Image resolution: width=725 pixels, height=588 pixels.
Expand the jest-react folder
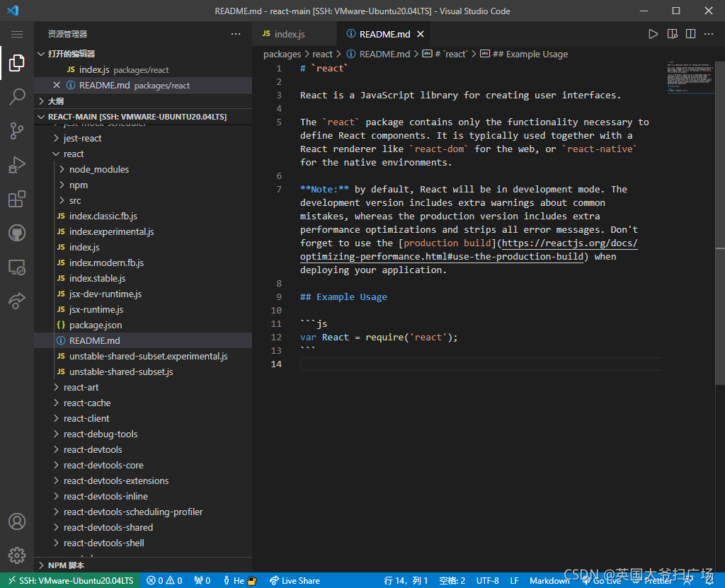coord(143,138)
